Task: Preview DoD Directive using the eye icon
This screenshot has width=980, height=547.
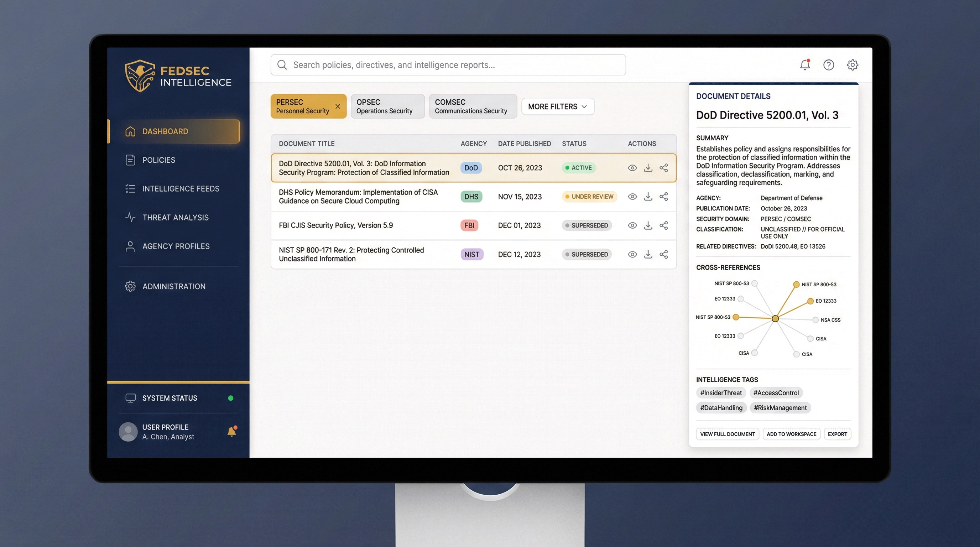Action: tap(632, 167)
